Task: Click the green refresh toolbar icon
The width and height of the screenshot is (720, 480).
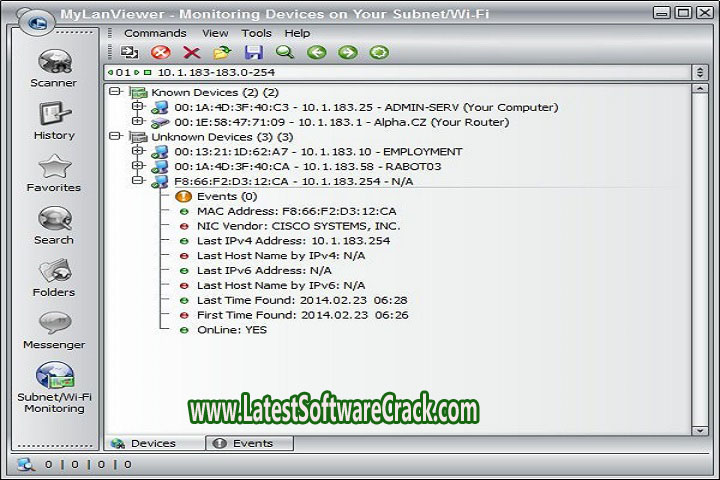Action: [x=379, y=52]
